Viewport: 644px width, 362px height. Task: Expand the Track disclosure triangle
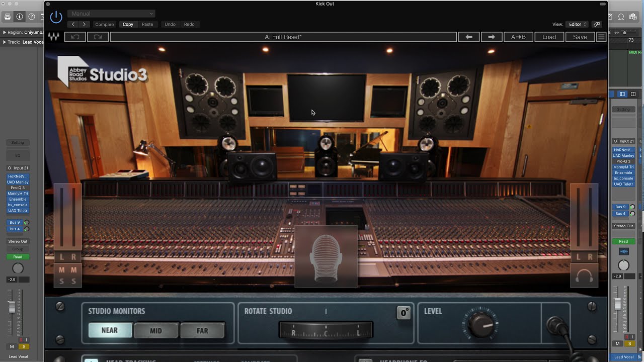[x=4, y=42]
